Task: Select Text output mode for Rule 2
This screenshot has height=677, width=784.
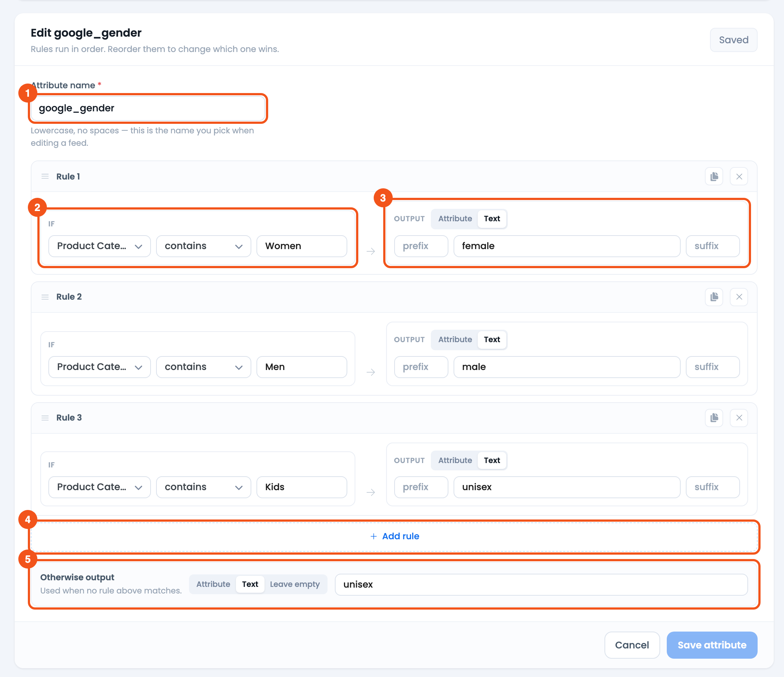Action: [x=492, y=340]
